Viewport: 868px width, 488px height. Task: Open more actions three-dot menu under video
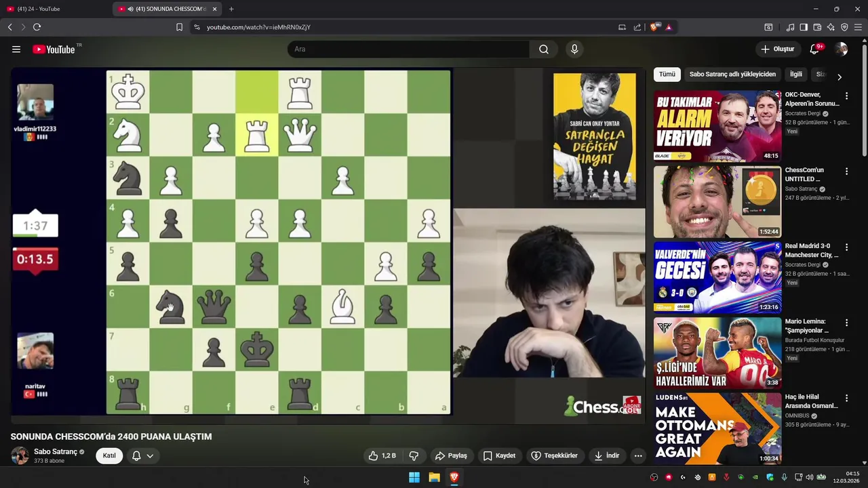[638, 455]
